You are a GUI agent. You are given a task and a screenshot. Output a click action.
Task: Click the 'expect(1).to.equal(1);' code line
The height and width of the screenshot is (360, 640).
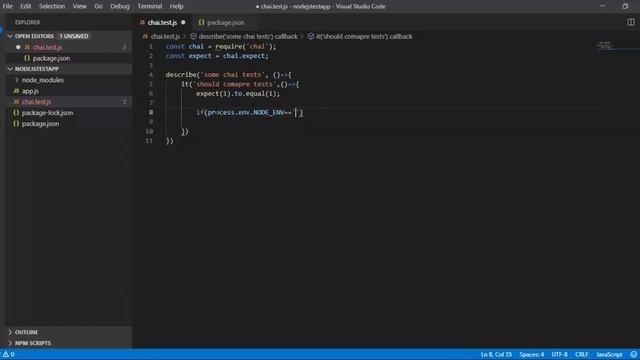point(238,93)
